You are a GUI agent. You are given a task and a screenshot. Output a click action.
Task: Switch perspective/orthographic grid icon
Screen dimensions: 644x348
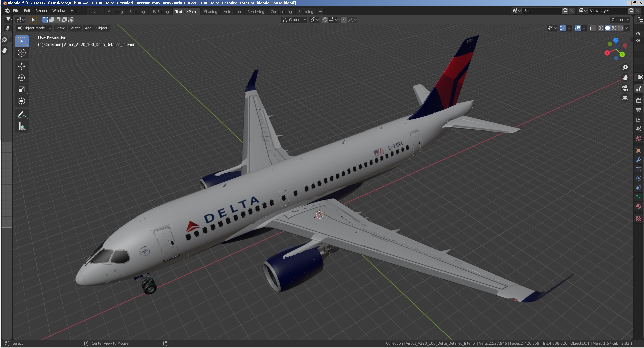tap(625, 98)
